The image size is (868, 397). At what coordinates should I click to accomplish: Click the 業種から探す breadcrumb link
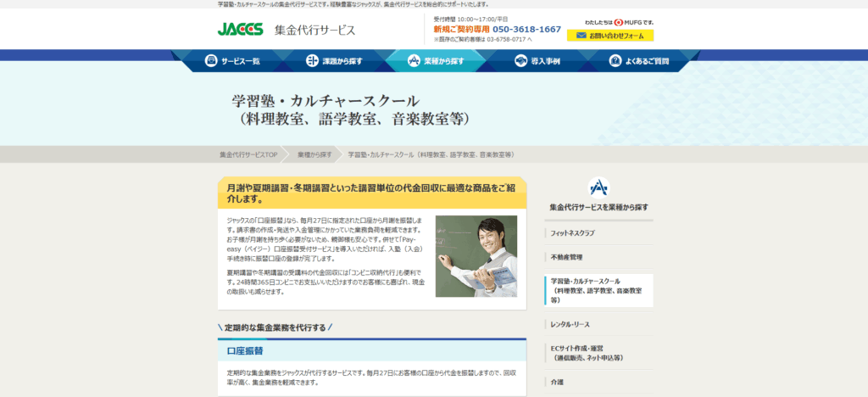click(314, 155)
